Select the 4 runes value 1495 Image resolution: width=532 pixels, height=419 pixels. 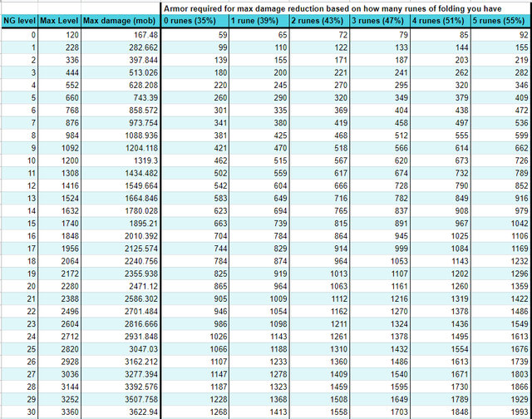click(441, 336)
